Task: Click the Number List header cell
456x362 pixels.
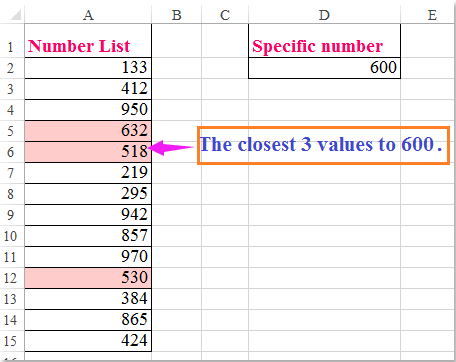Action: point(88,41)
